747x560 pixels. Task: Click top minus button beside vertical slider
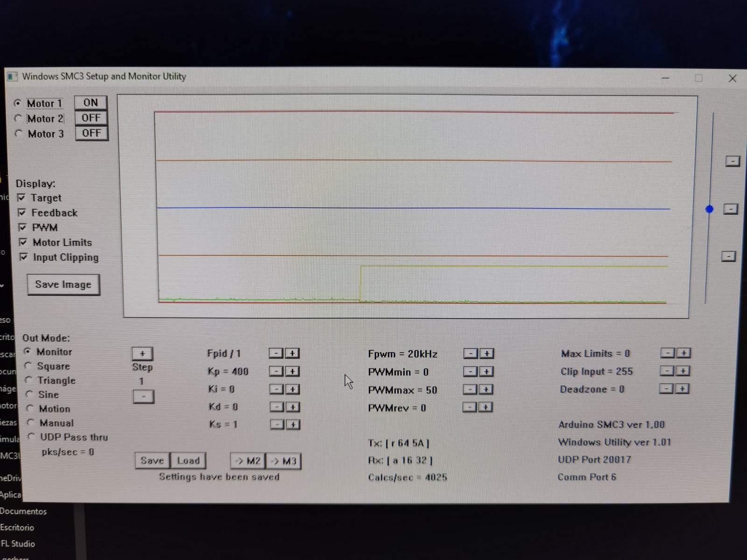pos(733,161)
